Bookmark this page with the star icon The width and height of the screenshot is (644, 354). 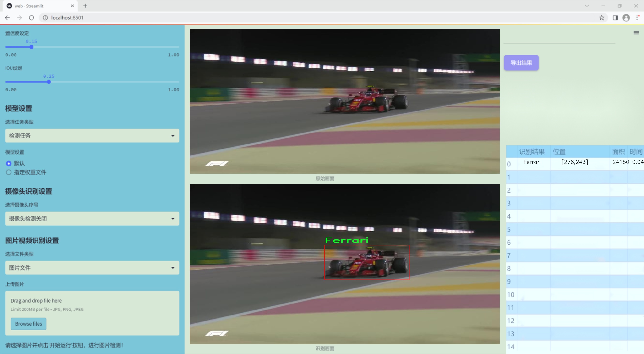click(602, 18)
